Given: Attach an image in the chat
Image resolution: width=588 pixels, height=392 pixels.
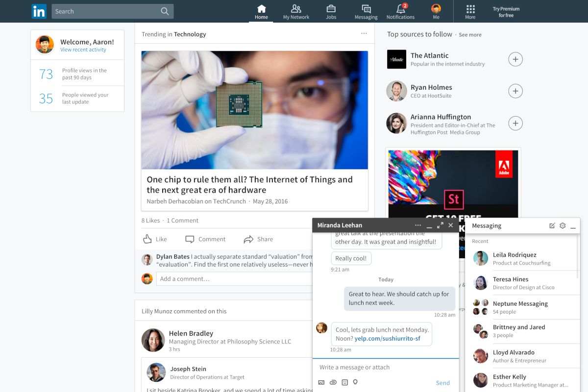Looking at the screenshot, I should (x=321, y=382).
